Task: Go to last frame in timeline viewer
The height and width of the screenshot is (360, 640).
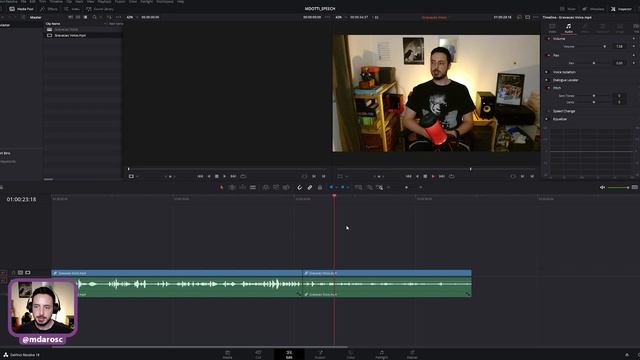Action: [442, 176]
